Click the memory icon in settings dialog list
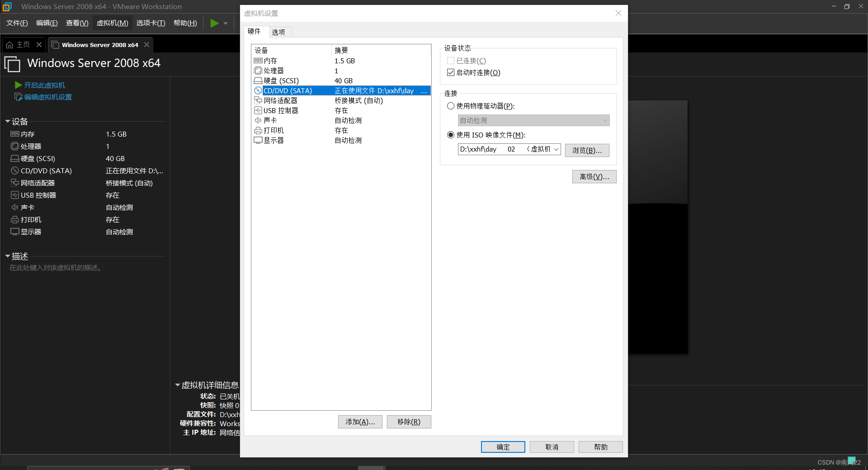The width and height of the screenshot is (868, 470). click(258, 61)
